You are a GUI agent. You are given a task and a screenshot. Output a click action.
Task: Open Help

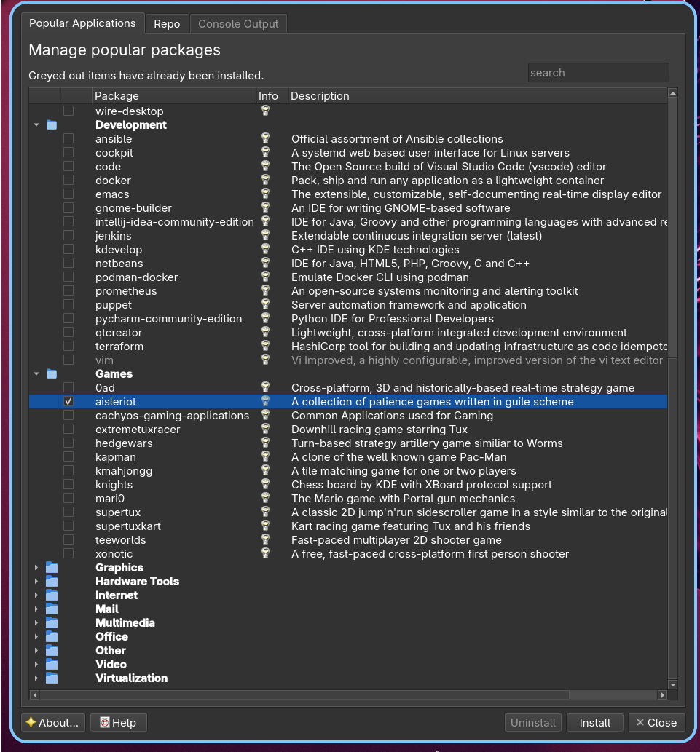[x=119, y=722]
